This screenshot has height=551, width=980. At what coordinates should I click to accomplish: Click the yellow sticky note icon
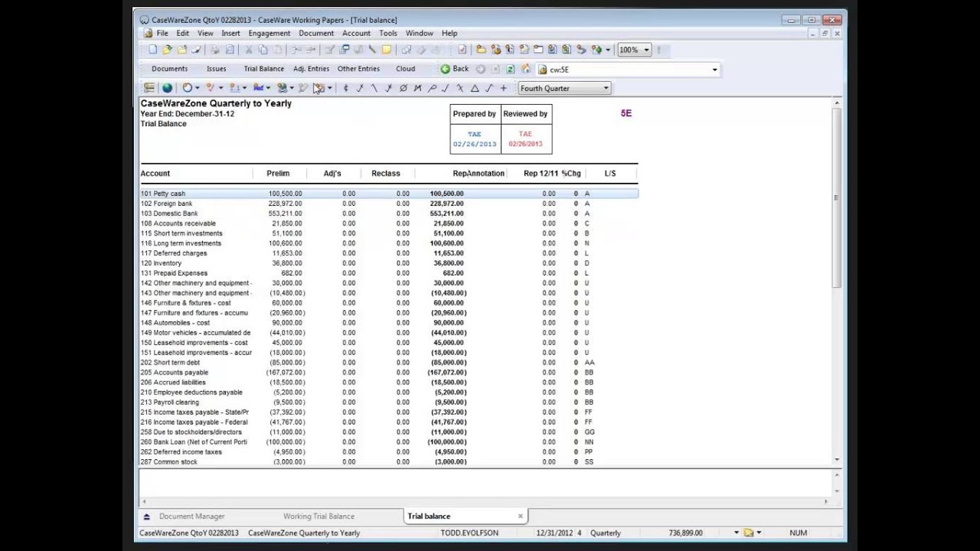(386, 50)
